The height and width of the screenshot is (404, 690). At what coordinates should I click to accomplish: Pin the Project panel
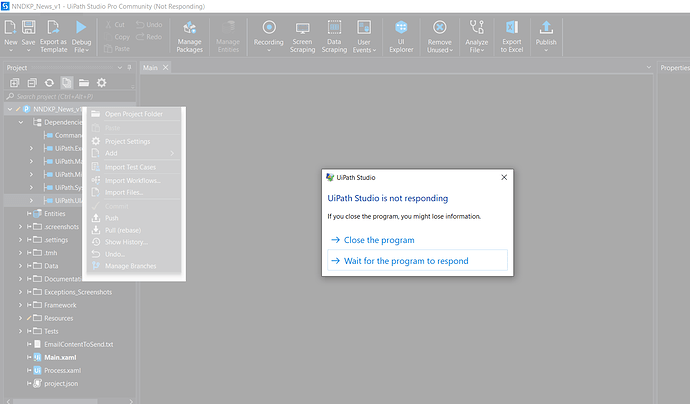(x=129, y=68)
